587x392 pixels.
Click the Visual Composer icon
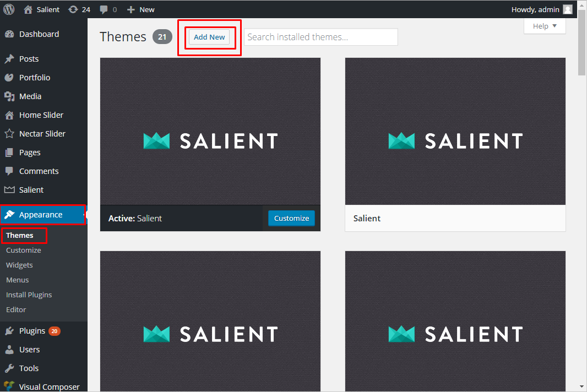pyautogui.click(x=9, y=386)
